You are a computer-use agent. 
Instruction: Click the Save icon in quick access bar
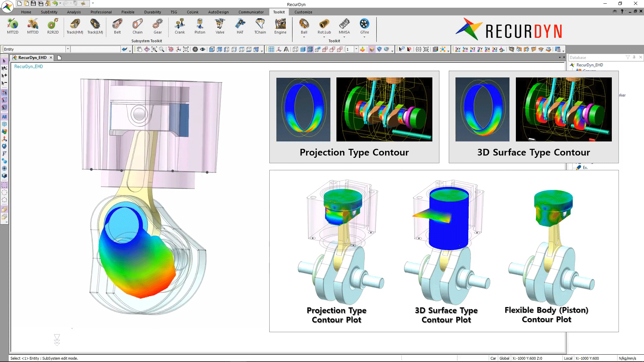[x=33, y=3]
